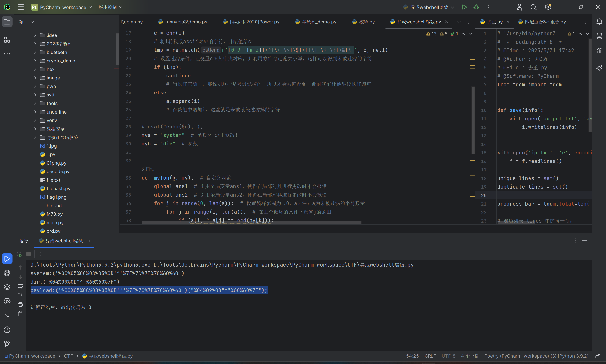
Task: Open hint.txt in project tree
Action: 54,206
